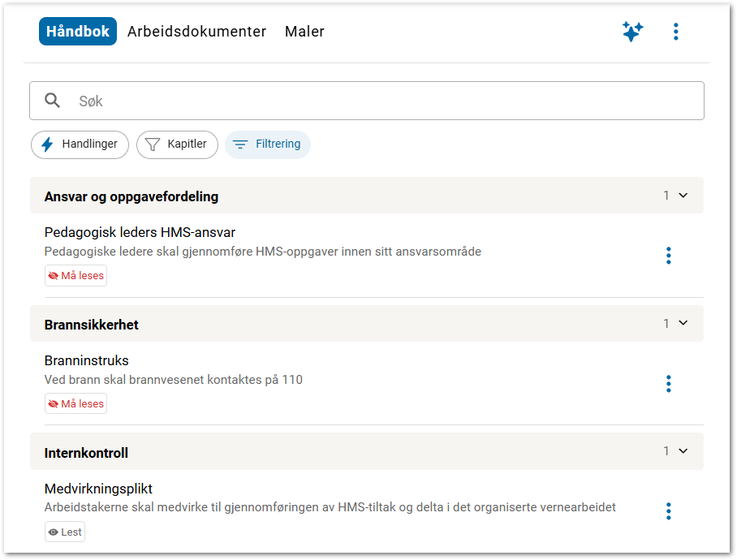Click the search magnifier icon
737x560 pixels.
53,101
